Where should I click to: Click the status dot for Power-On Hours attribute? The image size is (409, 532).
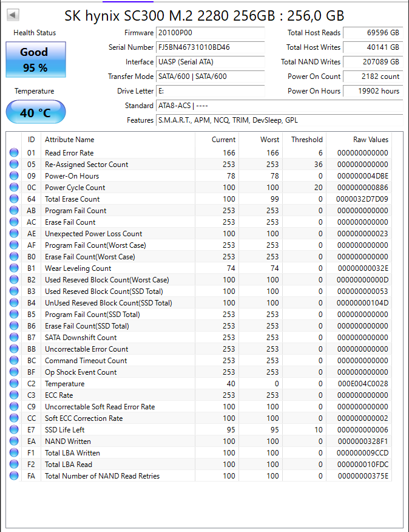(x=14, y=176)
